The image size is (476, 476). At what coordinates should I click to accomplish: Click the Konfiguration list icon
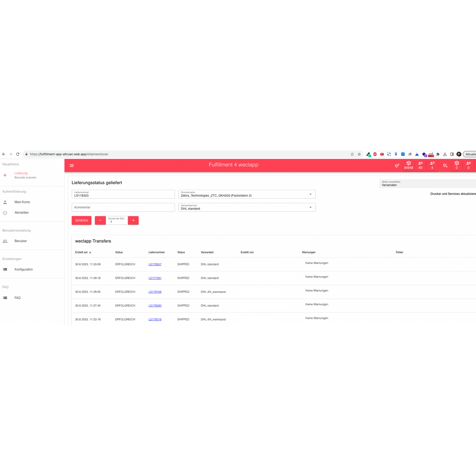(5, 269)
